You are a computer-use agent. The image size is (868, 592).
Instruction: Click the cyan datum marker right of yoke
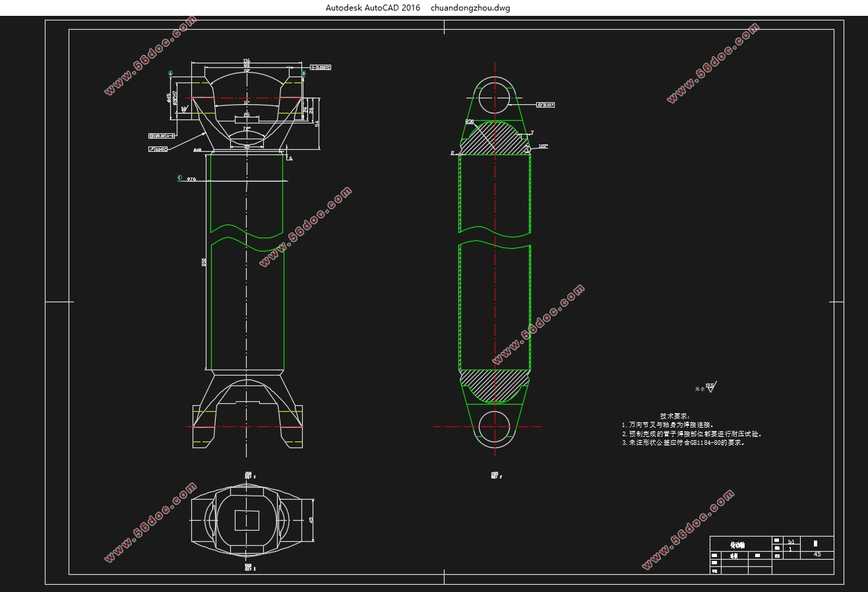(x=304, y=73)
